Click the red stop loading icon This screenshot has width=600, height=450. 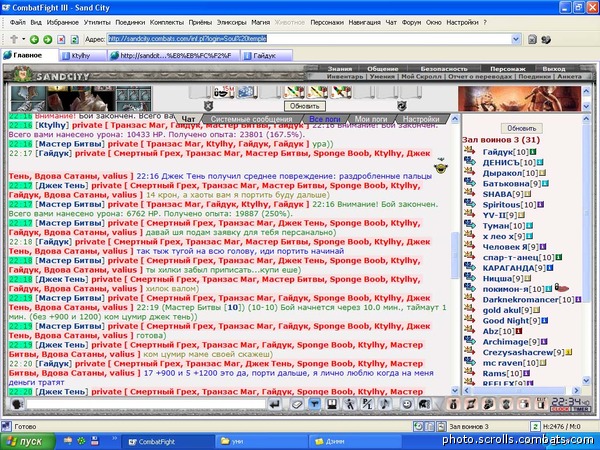[61, 39]
